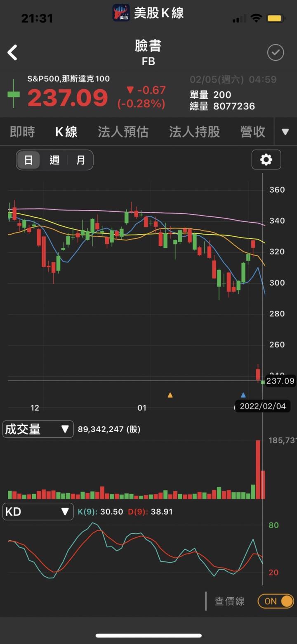Switch to the K線 tab

[66, 132]
